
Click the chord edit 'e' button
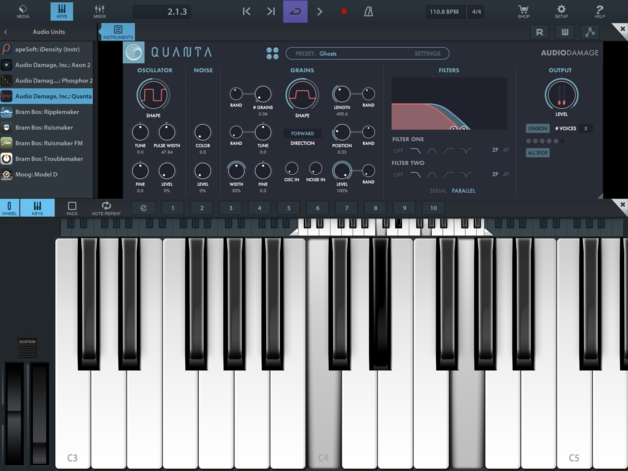(143, 208)
